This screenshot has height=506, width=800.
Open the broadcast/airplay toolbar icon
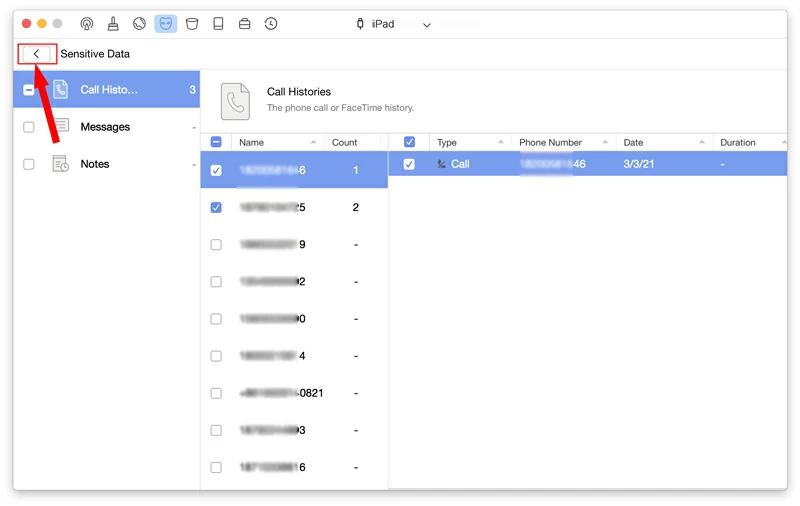coord(87,24)
